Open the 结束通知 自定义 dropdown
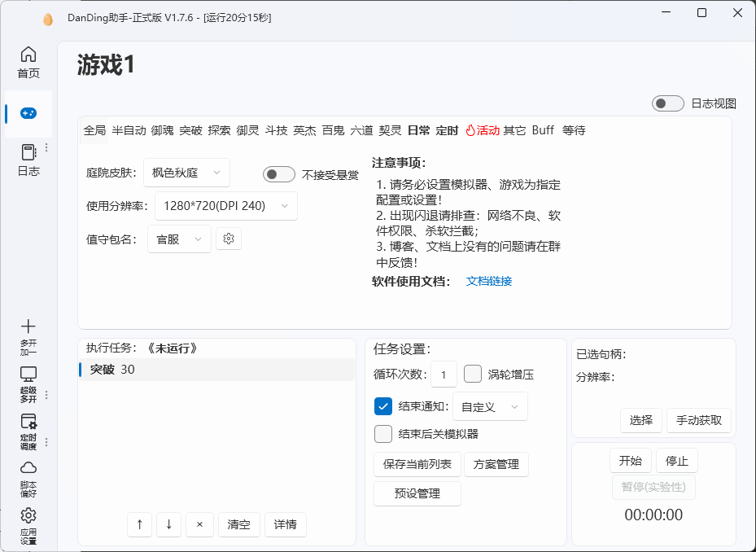 pos(490,407)
